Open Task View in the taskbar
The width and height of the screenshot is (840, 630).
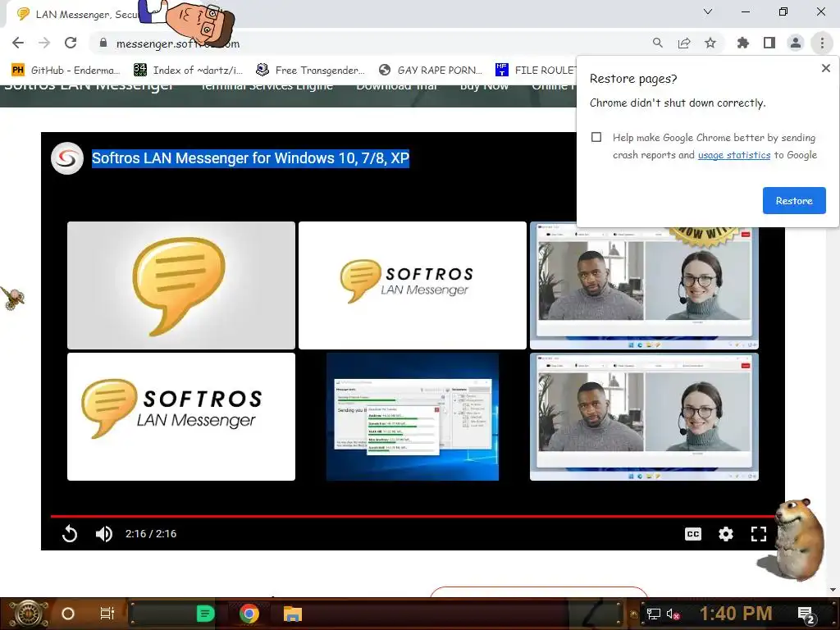tap(107, 614)
